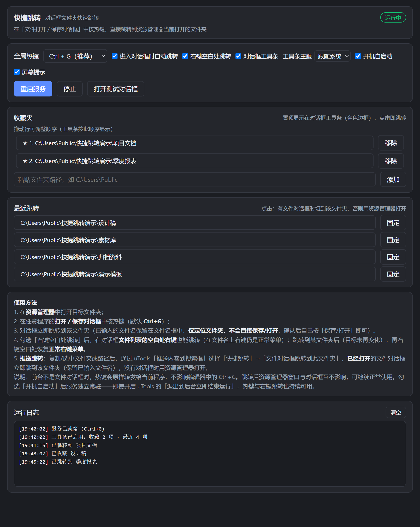420x527 pixels.
Task: Click log line 工具条已启用
Action: (x=83, y=437)
